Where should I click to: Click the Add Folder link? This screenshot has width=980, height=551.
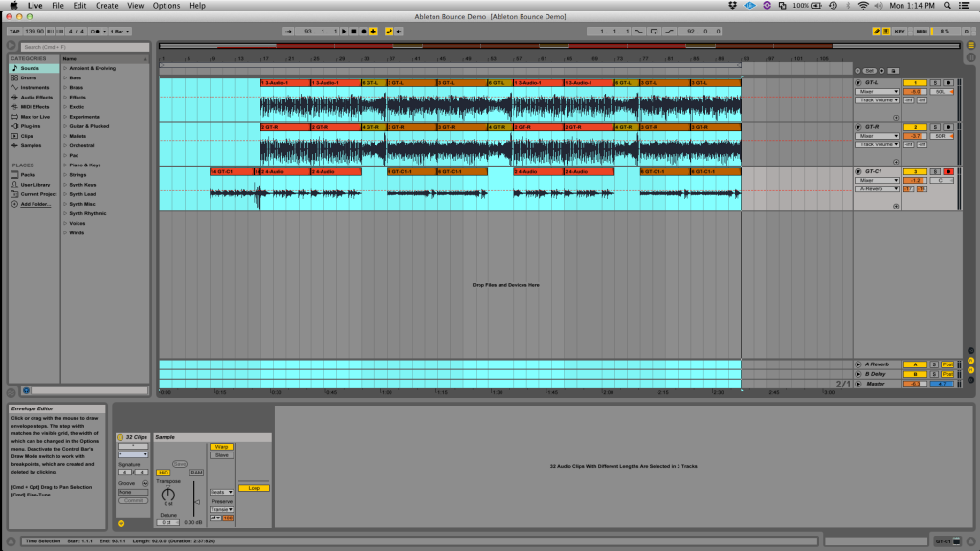point(35,204)
